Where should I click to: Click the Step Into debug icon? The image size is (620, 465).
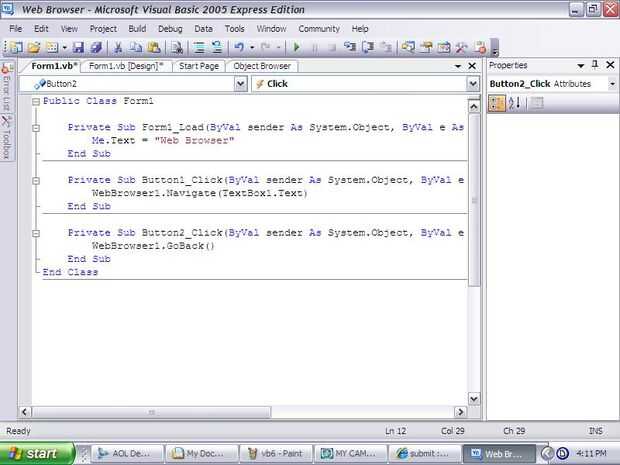coord(350,47)
